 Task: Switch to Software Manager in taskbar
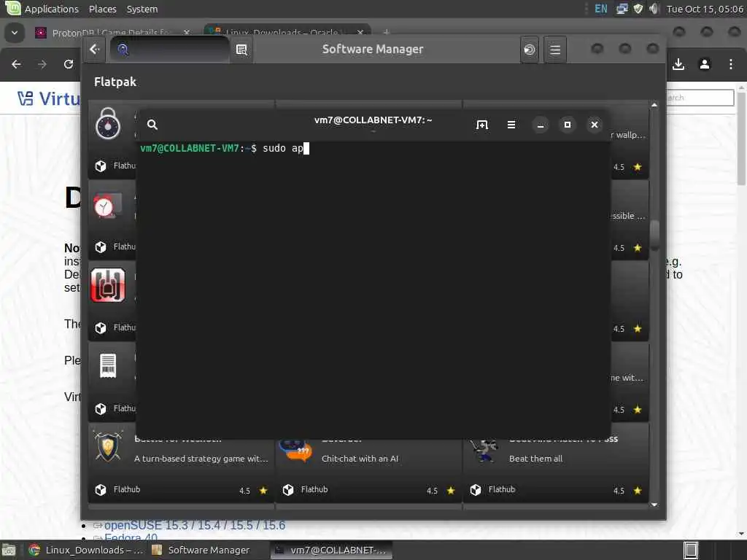tap(201, 550)
